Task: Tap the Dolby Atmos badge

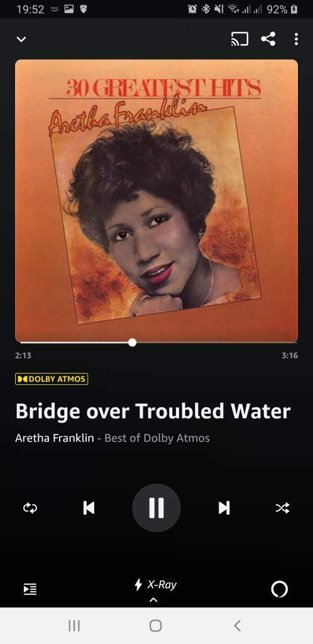Action: pyautogui.click(x=52, y=379)
